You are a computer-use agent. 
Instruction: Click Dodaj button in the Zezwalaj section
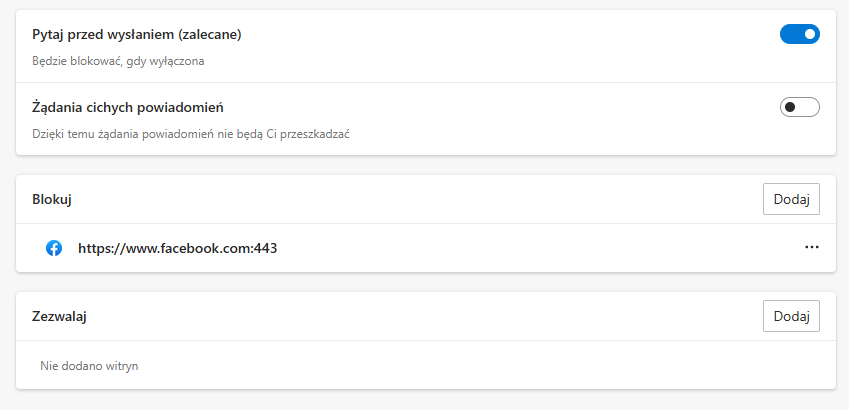(x=791, y=316)
